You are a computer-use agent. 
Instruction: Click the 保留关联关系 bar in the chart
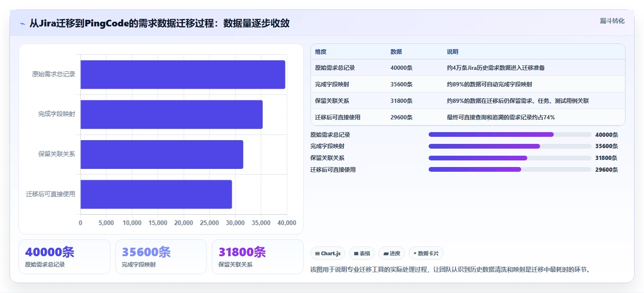[x=162, y=154]
